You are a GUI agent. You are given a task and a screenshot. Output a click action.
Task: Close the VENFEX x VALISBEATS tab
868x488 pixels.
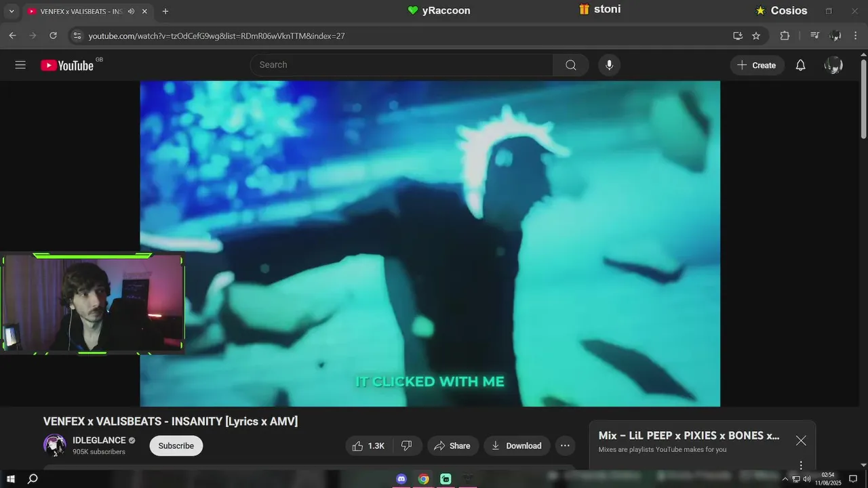[144, 12]
